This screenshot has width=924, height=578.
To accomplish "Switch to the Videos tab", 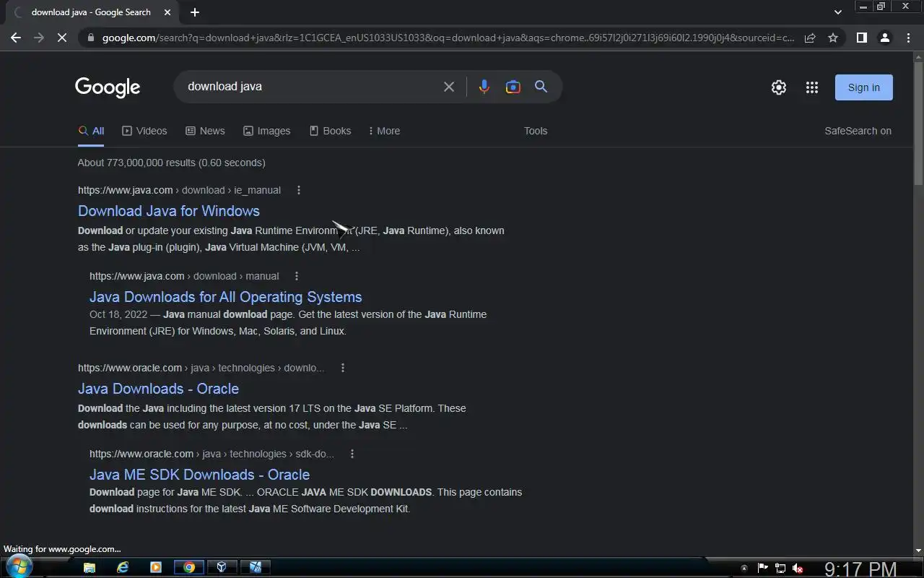I will point(144,131).
